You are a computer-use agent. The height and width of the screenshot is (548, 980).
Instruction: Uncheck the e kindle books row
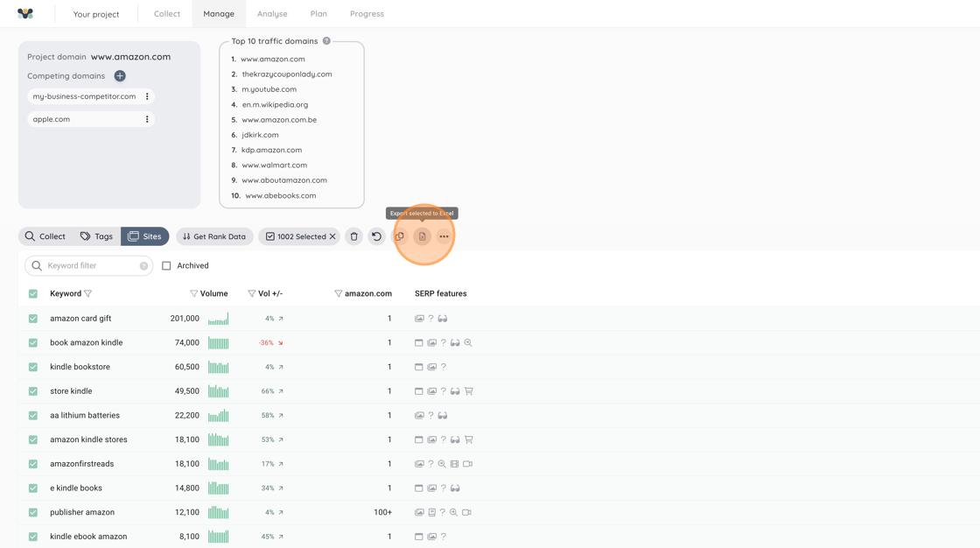click(33, 488)
